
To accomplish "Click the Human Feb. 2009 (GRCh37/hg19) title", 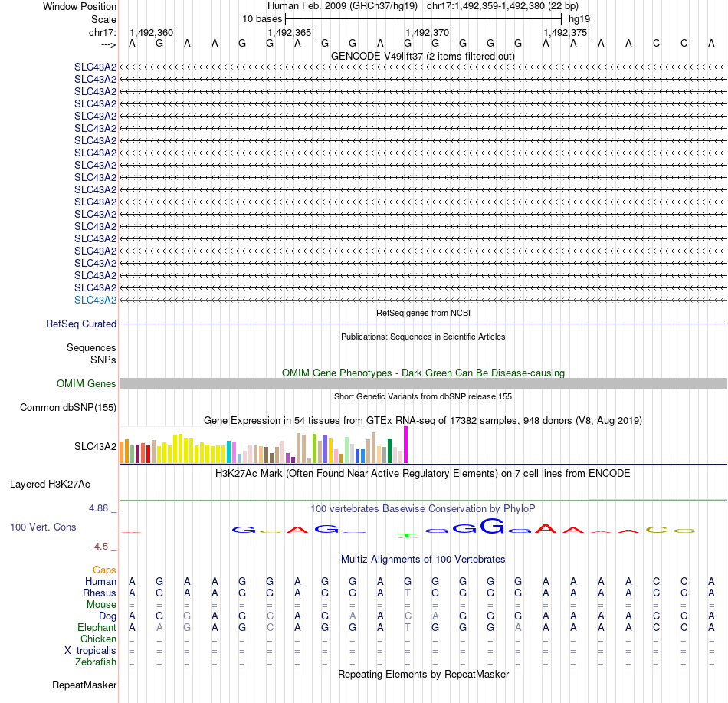I will click(343, 6).
